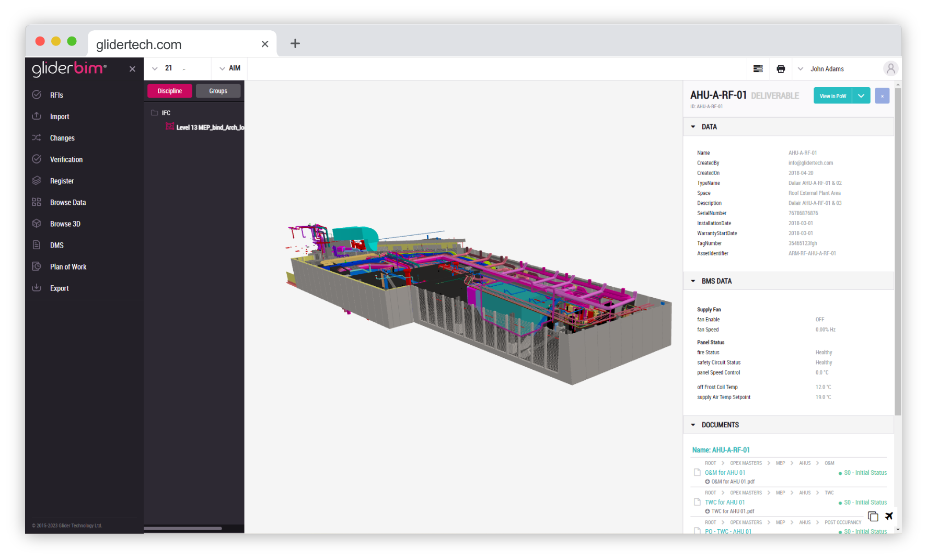Collapse the BMS DATA section
This screenshot has width=927, height=560.
click(693, 281)
